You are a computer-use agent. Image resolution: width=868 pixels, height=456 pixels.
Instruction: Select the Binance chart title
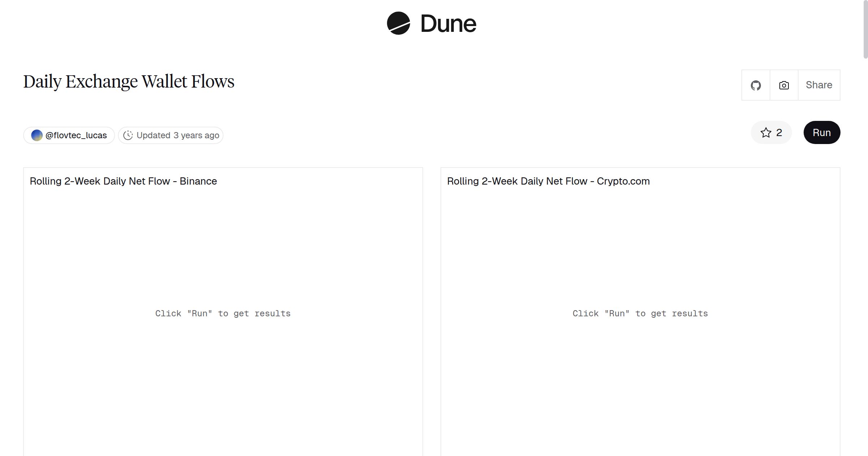123,181
